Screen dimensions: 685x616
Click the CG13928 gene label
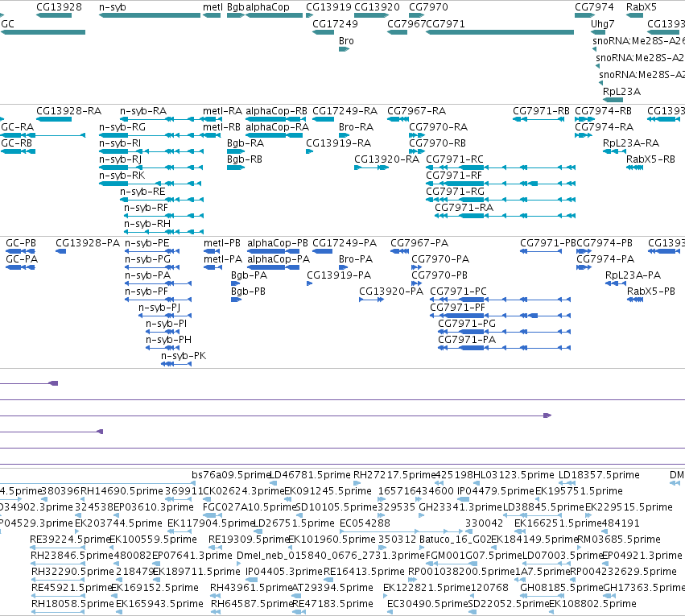(59, 7)
